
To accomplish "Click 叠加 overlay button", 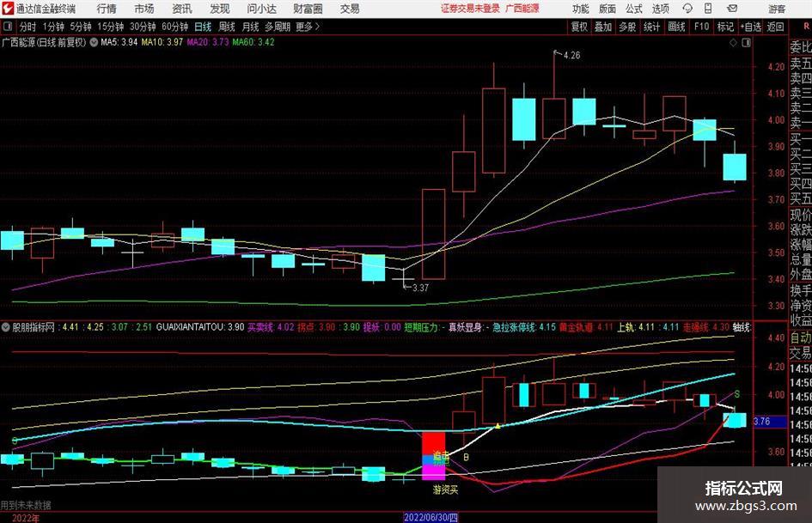I will coord(603,27).
